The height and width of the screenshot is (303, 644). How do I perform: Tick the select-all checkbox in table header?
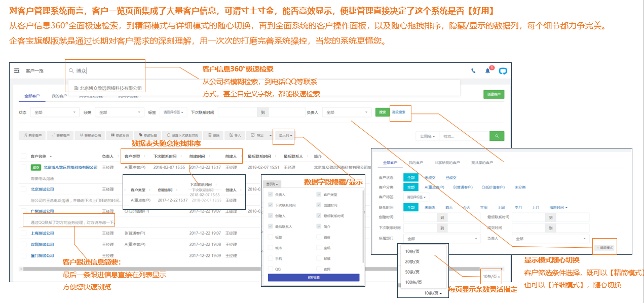pos(24,157)
